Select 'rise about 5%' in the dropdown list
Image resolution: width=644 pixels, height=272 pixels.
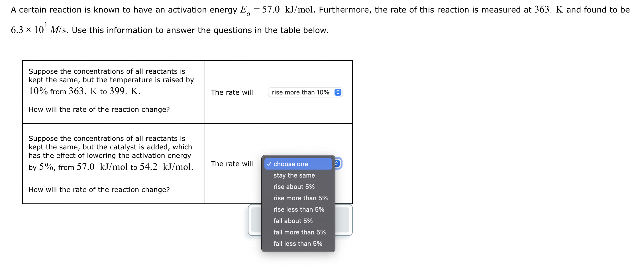pos(294,187)
